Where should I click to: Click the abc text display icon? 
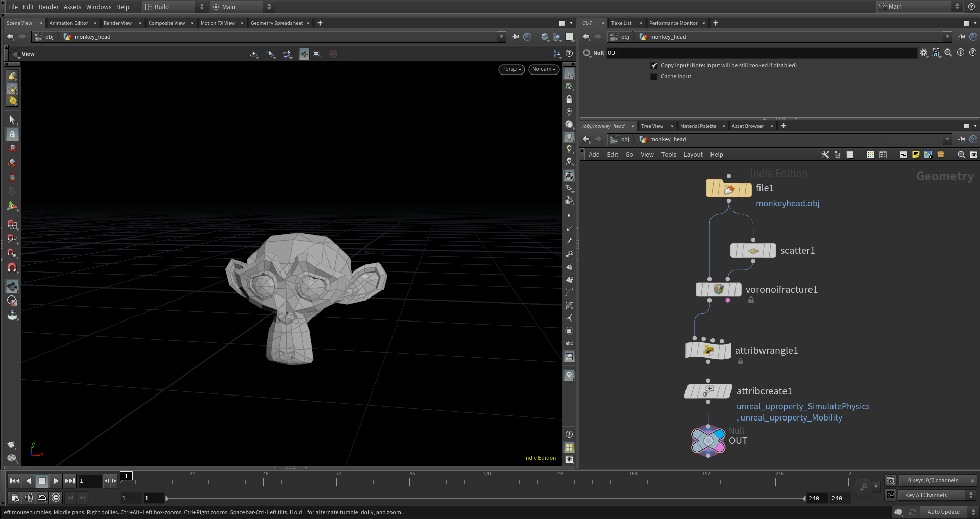tap(569, 344)
